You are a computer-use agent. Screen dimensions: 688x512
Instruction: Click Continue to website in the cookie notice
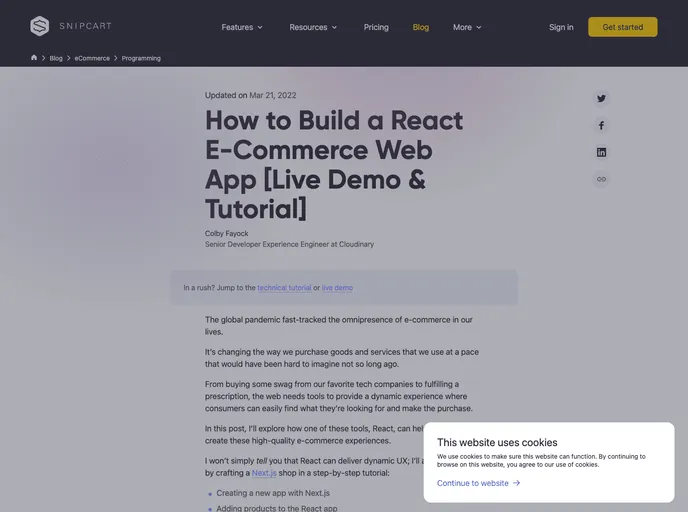[473, 483]
